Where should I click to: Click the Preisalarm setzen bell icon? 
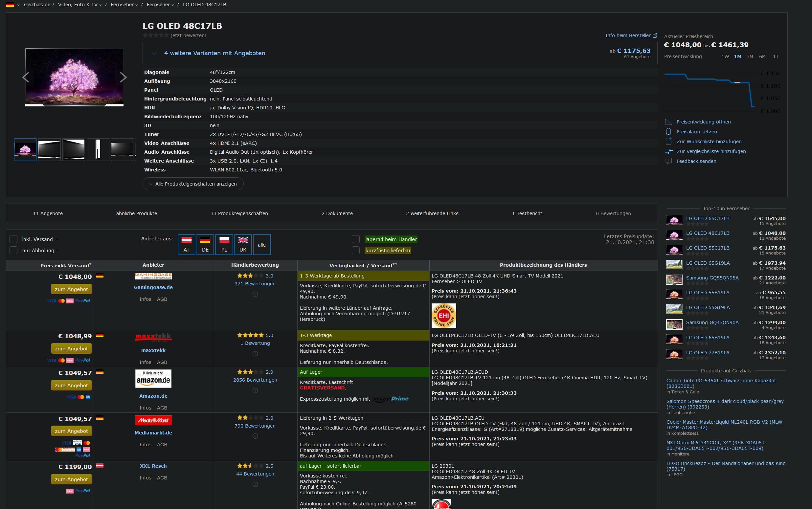pos(668,132)
